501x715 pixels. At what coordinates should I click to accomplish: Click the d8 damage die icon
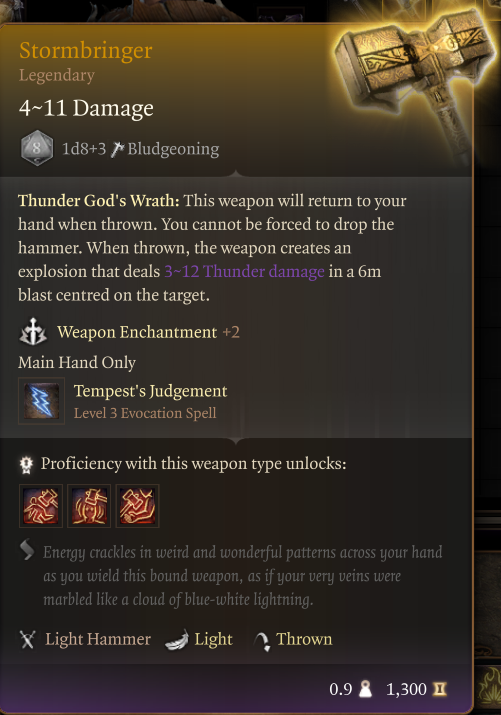pos(36,148)
